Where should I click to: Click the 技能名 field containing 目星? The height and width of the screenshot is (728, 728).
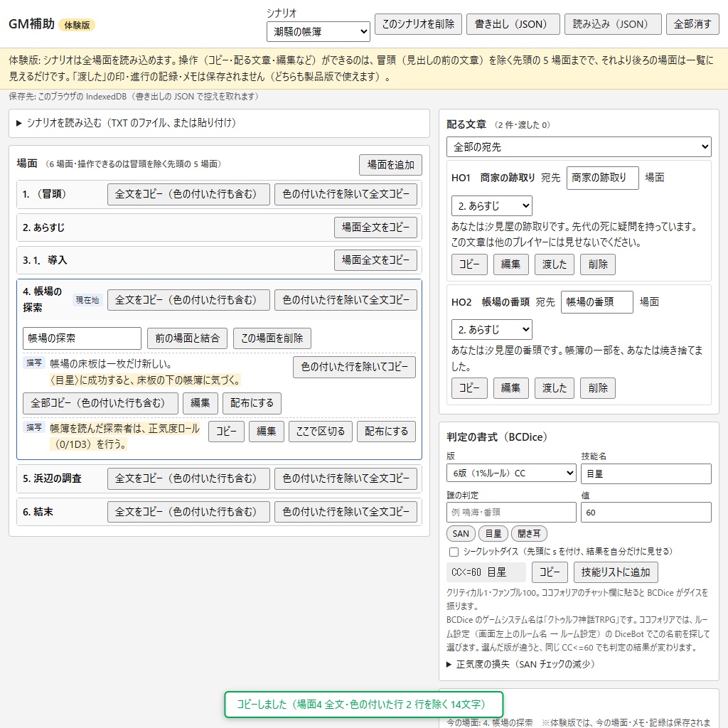(646, 473)
